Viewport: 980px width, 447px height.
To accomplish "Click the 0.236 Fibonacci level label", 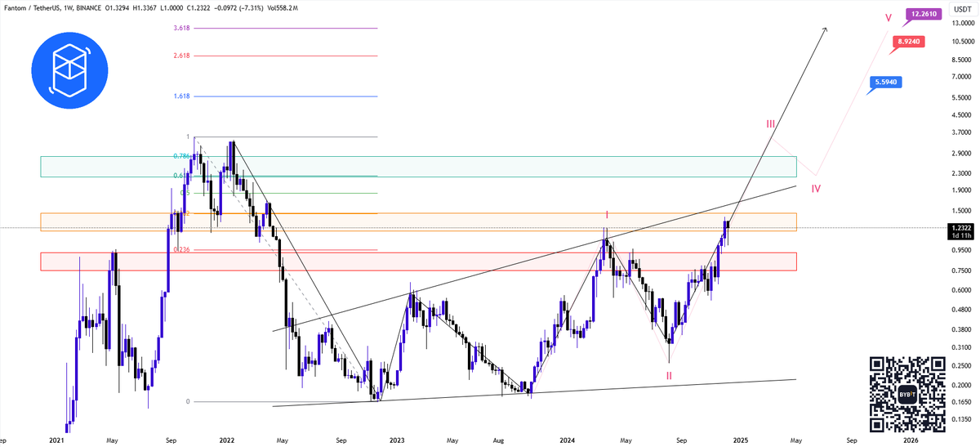I will (181, 249).
